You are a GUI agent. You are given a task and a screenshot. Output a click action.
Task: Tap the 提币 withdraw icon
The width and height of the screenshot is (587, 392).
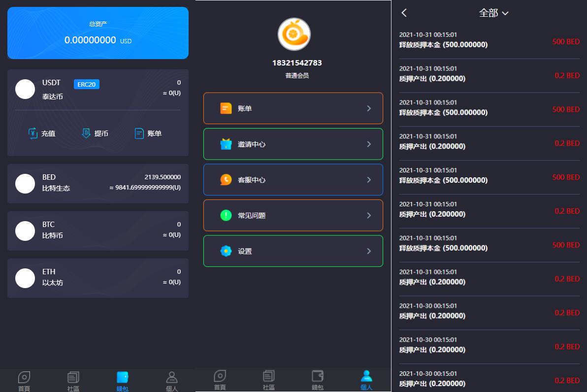(86, 133)
